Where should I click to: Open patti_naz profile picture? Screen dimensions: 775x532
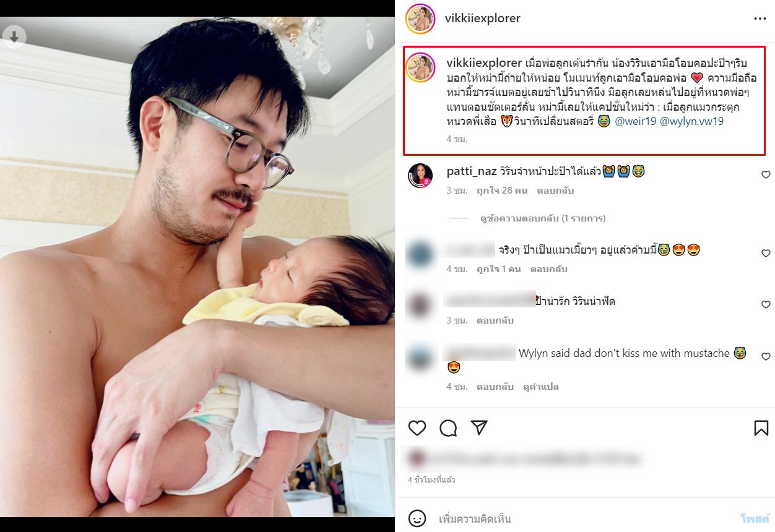point(420,176)
